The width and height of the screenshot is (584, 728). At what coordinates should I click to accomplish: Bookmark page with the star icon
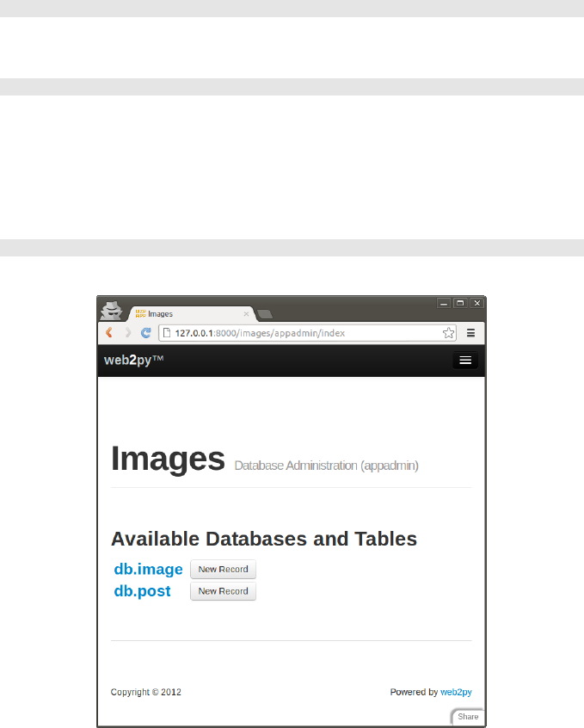448,333
